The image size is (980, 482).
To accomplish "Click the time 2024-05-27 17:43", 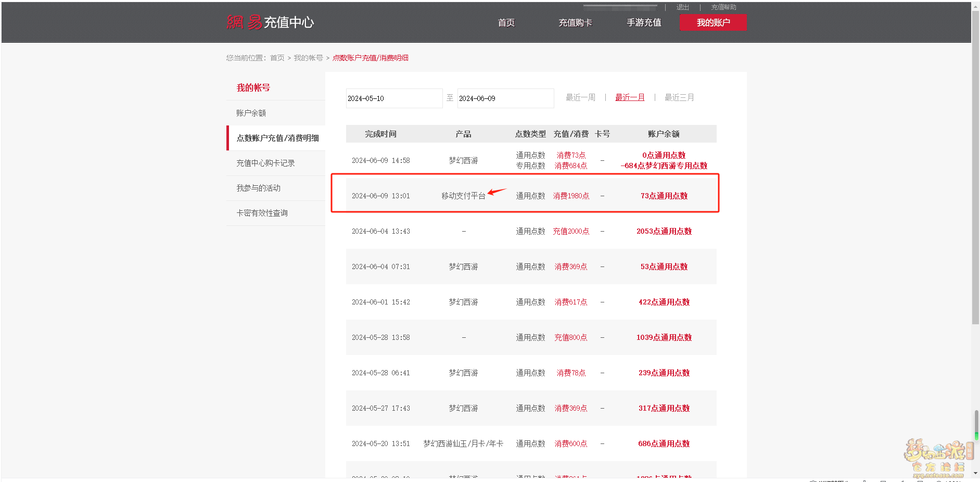I will [380, 408].
